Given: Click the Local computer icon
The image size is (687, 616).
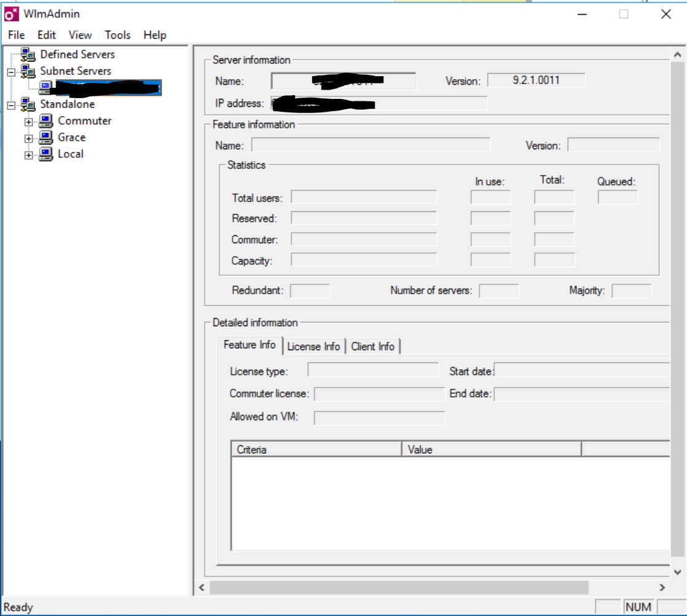Looking at the screenshot, I should tap(45, 154).
